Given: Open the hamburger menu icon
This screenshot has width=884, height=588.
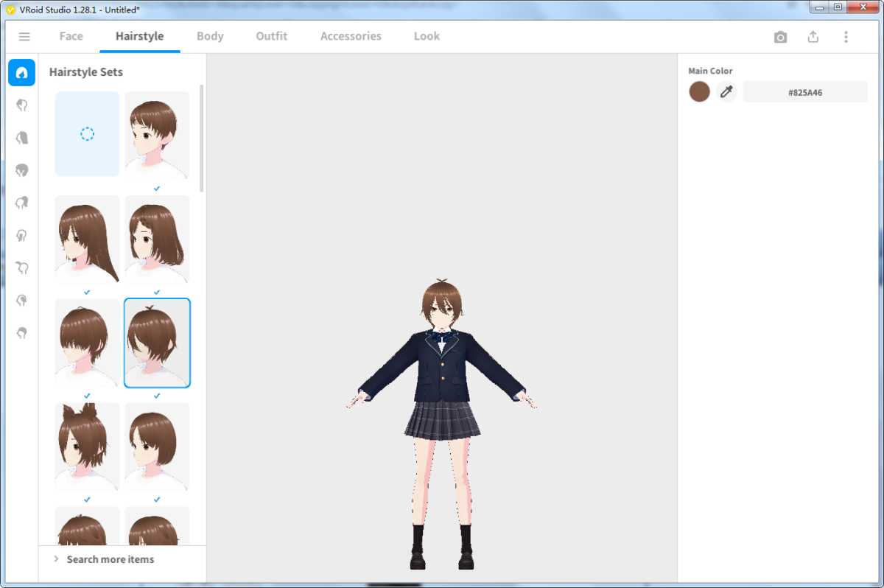Looking at the screenshot, I should pyautogui.click(x=24, y=35).
